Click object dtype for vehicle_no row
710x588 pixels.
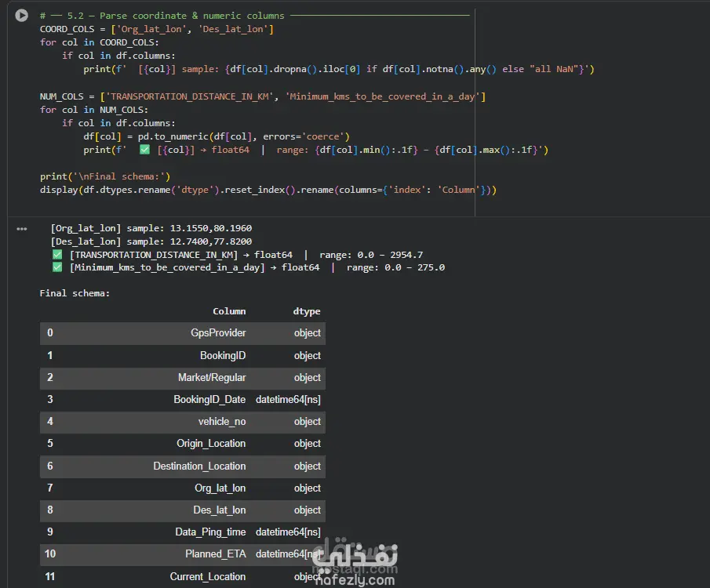tap(308, 422)
